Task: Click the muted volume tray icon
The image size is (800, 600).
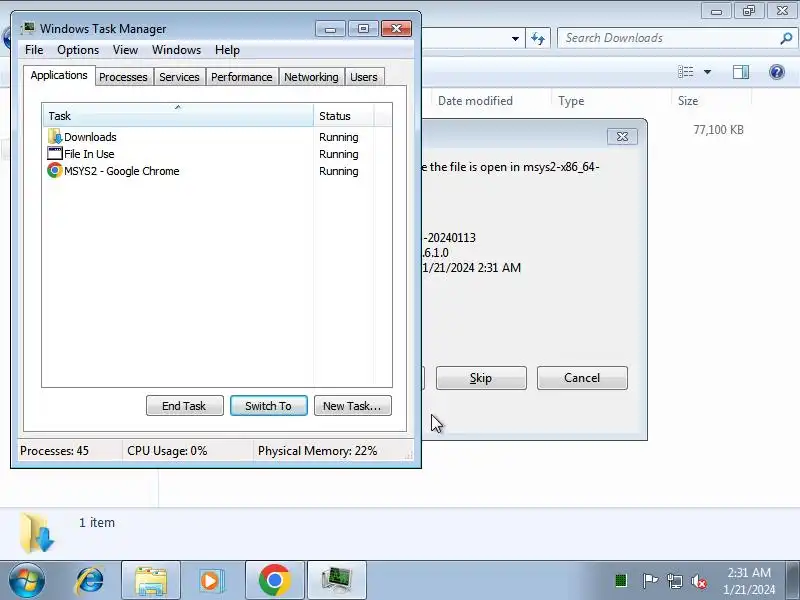Action: click(x=699, y=581)
